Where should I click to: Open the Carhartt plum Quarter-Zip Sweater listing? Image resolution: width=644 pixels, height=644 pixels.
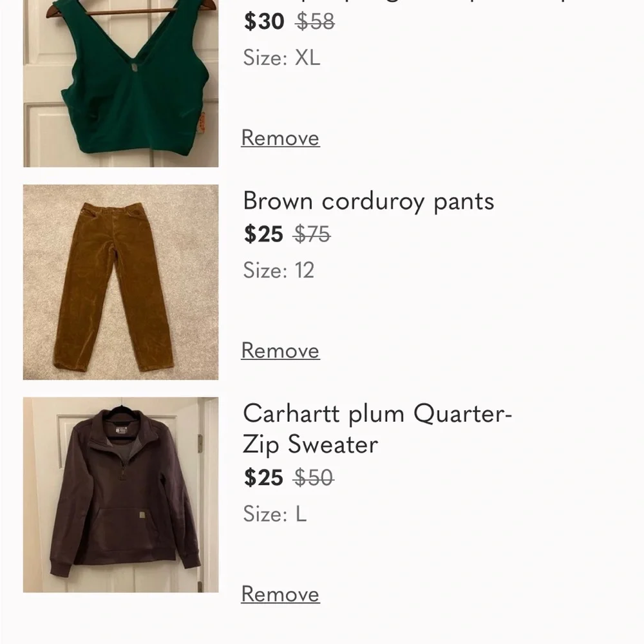coord(378,429)
